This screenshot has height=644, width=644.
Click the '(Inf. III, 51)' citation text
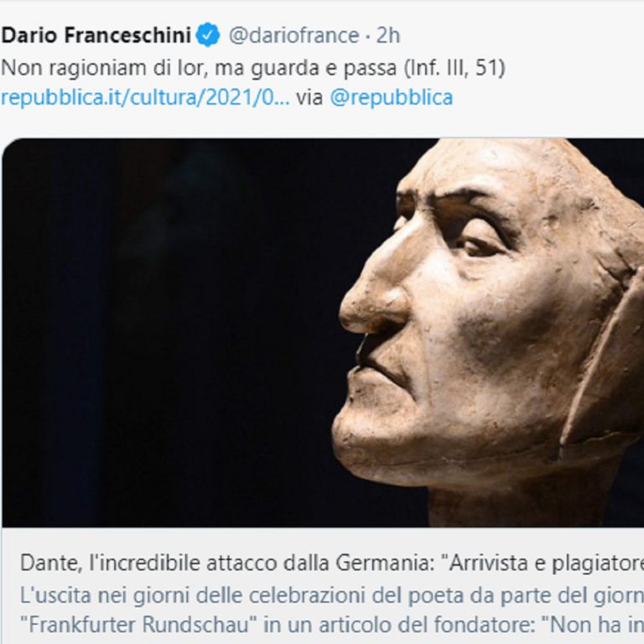coord(454,68)
